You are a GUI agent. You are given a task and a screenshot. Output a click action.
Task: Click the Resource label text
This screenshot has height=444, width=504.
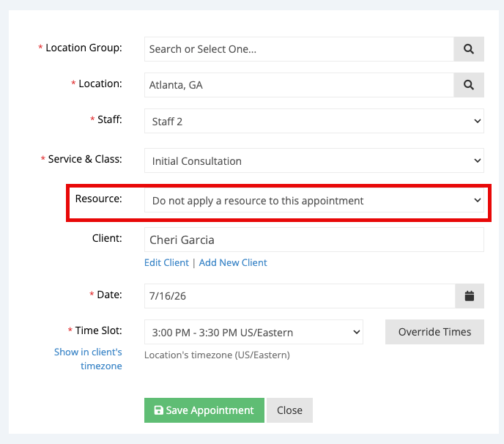(98, 199)
